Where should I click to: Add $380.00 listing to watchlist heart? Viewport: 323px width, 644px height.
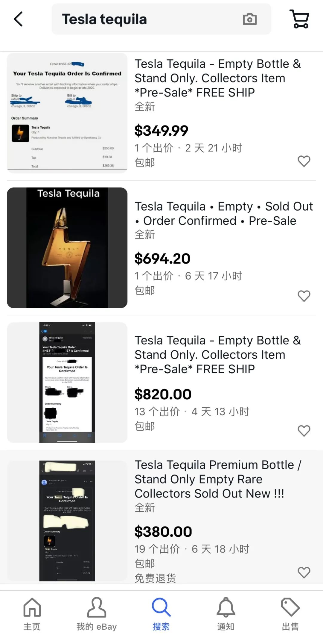pyautogui.click(x=304, y=572)
